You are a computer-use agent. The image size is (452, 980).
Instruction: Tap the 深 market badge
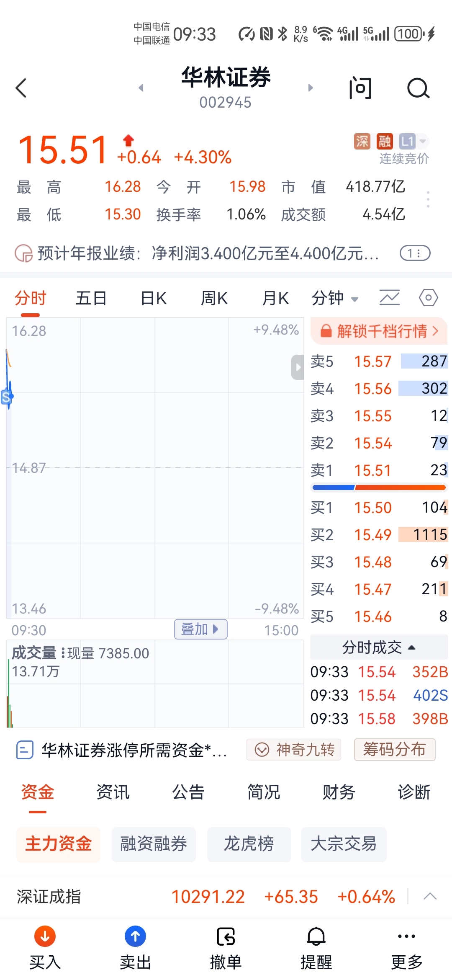coord(362,141)
